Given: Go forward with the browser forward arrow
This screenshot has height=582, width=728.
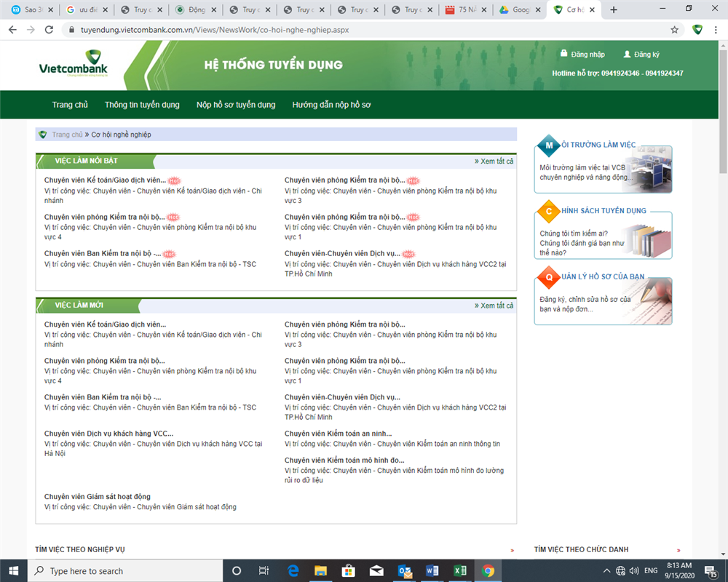Looking at the screenshot, I should (31, 30).
